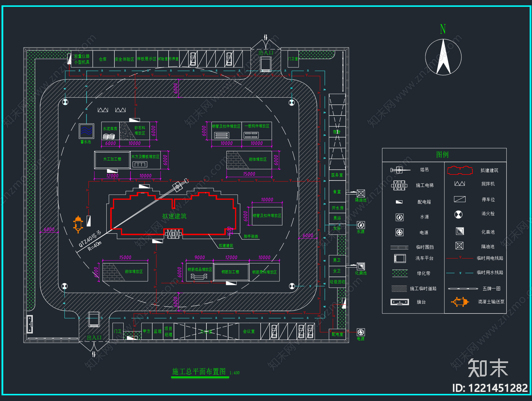Select the 图例 legend header text
Viewport: 532px width, 401px height.
tap(442, 155)
